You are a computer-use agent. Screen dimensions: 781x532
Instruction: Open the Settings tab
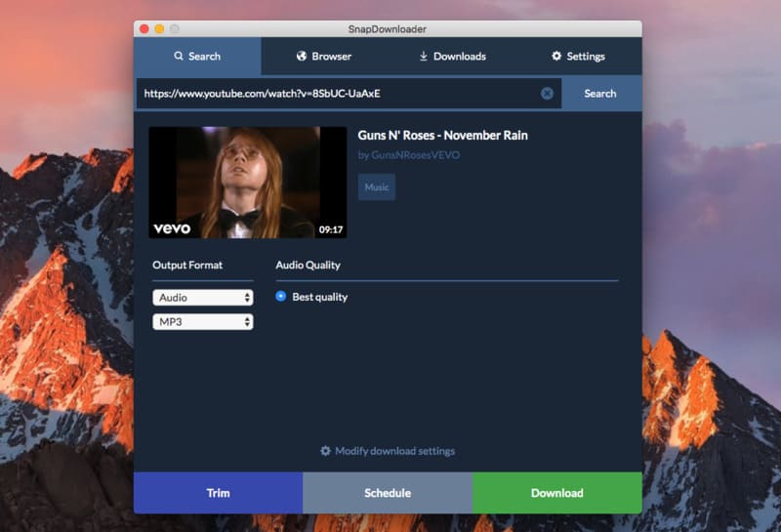click(578, 56)
